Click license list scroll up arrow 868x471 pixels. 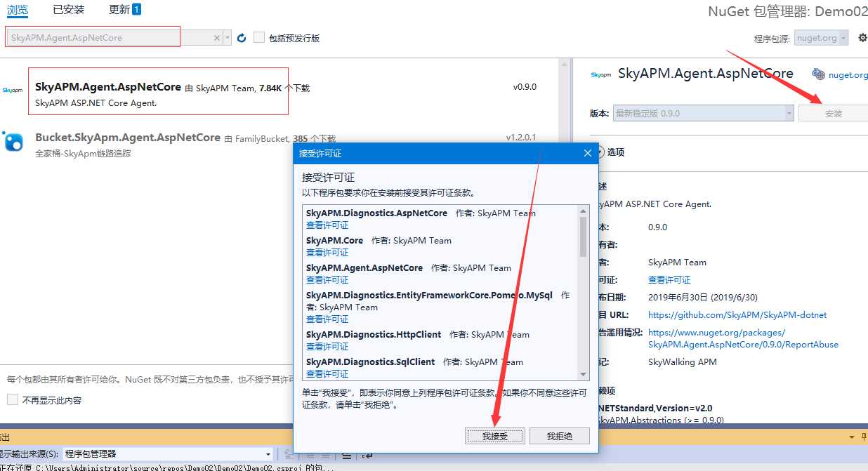tap(583, 211)
